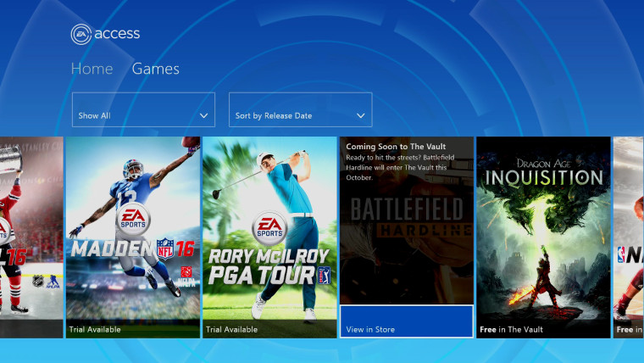This screenshot has height=363, width=644.
Task: Click the EA Sports logo on Madden tile
Action: [x=133, y=219]
